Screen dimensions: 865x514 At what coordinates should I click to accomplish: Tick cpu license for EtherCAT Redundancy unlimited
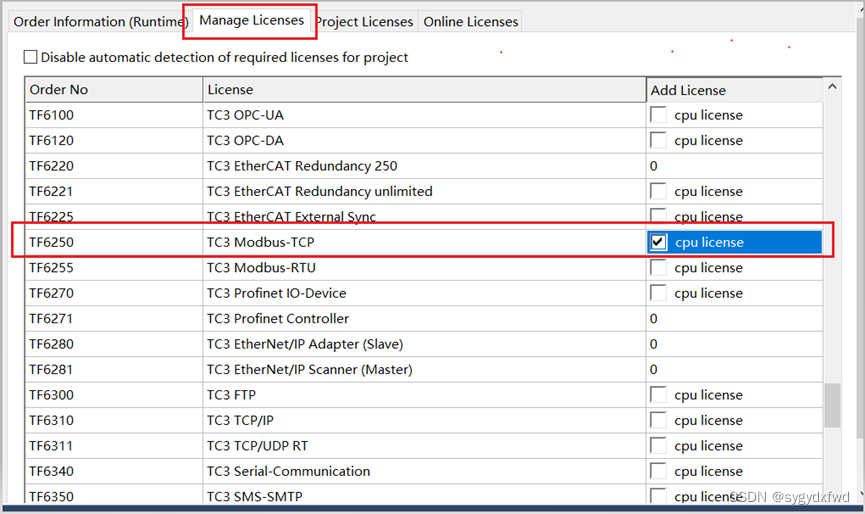tap(658, 191)
